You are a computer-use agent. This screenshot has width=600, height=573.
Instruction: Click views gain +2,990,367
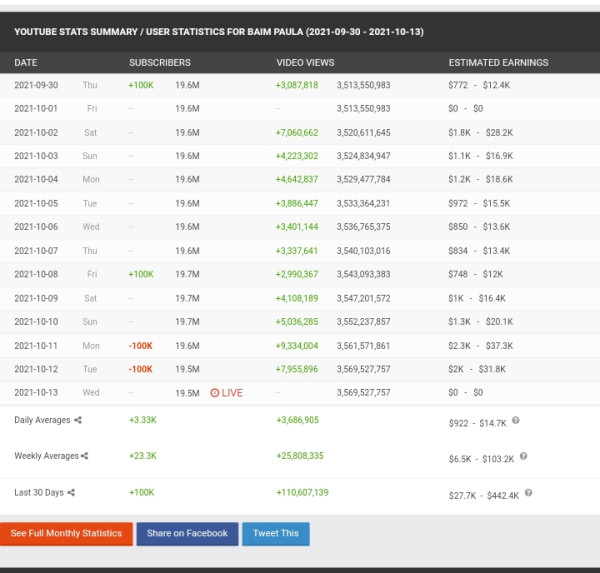point(297,274)
